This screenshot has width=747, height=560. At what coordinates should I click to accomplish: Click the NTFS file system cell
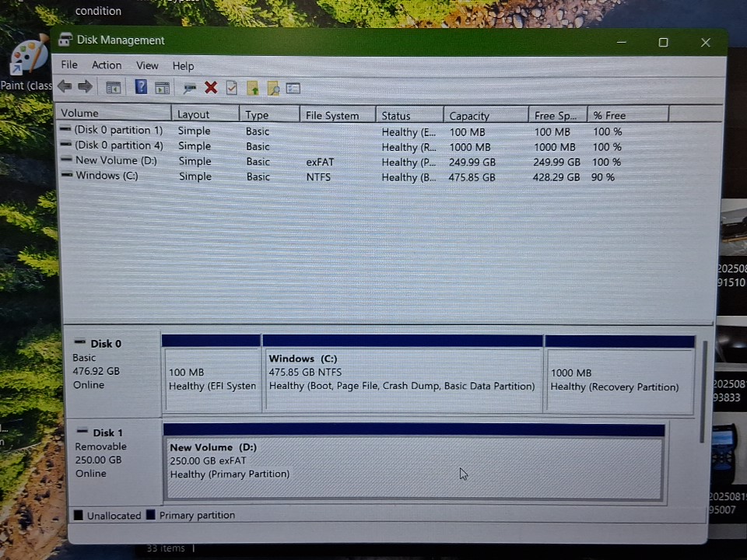(x=318, y=177)
